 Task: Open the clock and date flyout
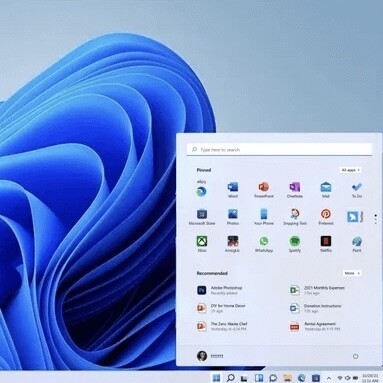click(x=370, y=378)
